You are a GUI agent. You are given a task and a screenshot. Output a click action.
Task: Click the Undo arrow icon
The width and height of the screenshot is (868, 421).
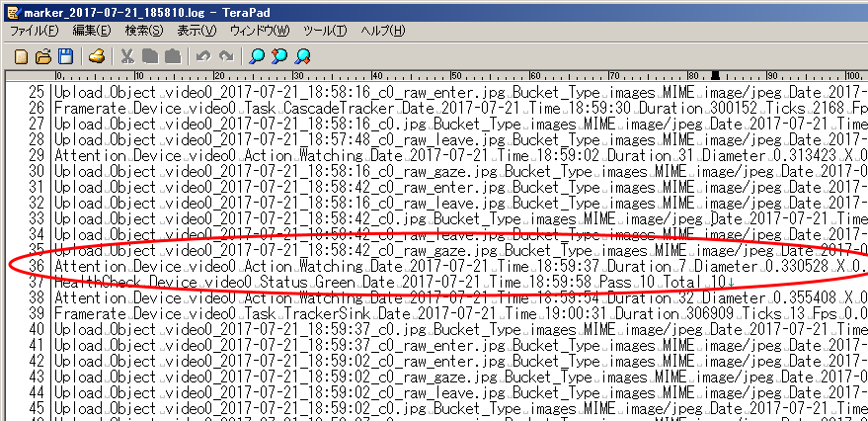pos(203,56)
